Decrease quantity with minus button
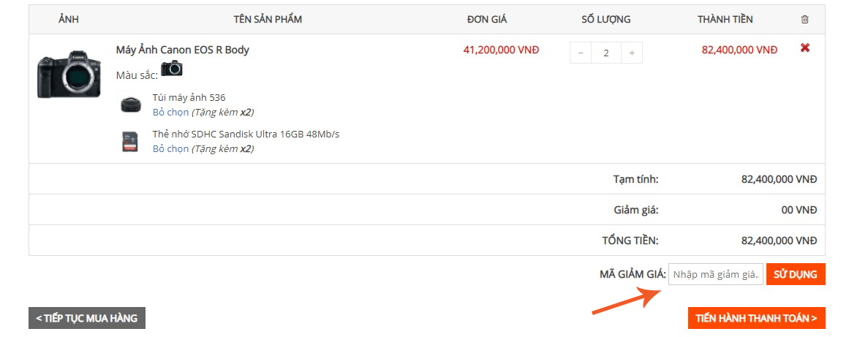This screenshot has width=868, height=337. point(581,53)
